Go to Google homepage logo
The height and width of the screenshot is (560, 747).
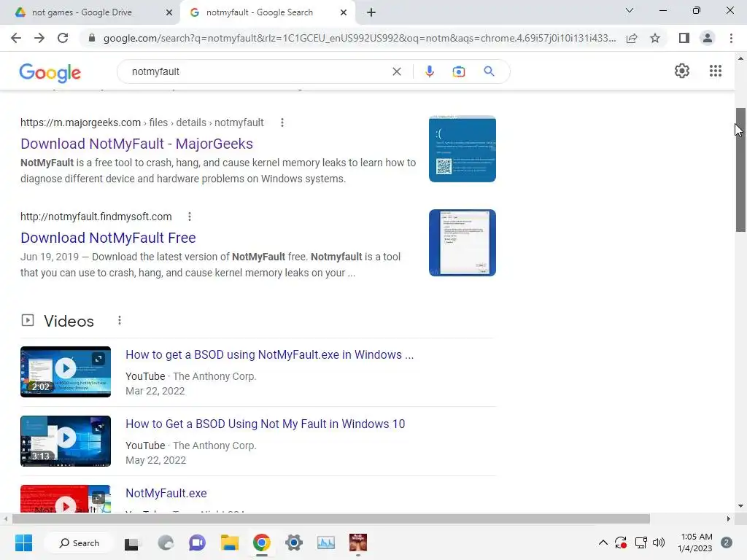point(50,72)
